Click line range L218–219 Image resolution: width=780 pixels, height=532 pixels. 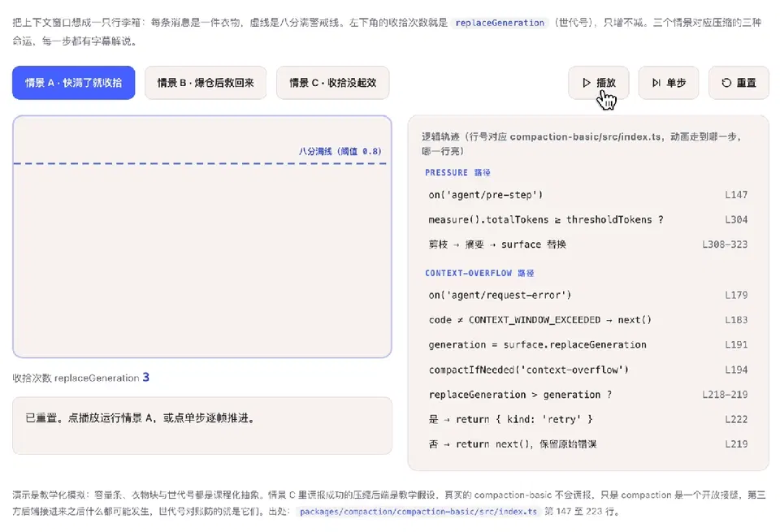(725, 395)
